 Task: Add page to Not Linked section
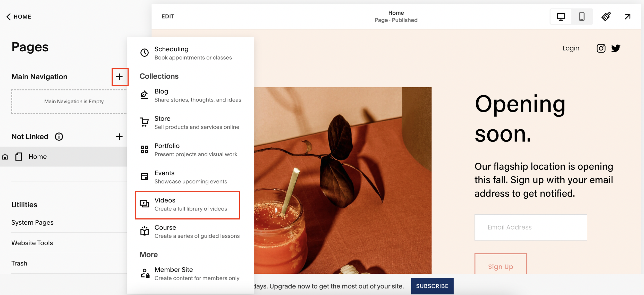pyautogui.click(x=119, y=137)
